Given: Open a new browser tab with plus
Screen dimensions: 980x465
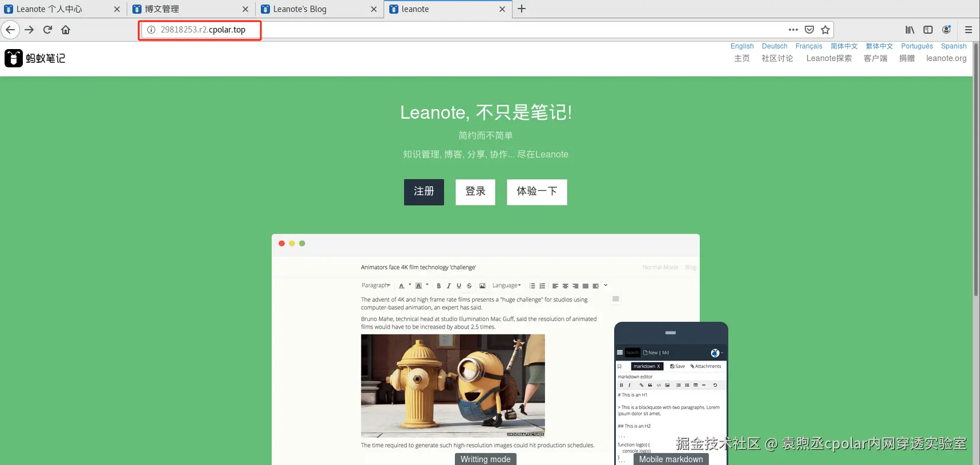Looking at the screenshot, I should (x=522, y=9).
